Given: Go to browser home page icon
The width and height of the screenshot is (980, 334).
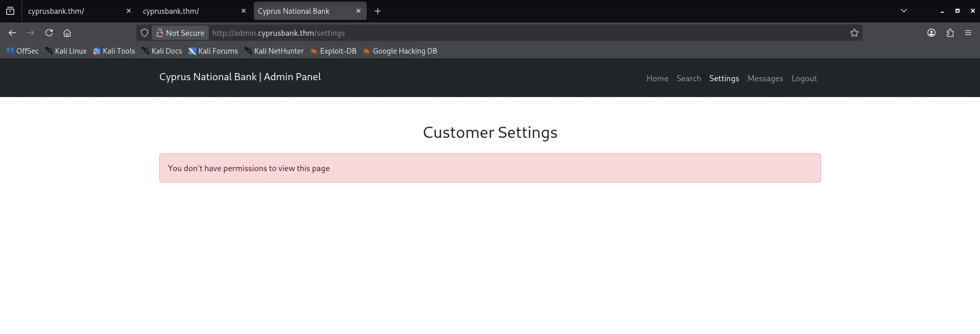Looking at the screenshot, I should [67, 33].
